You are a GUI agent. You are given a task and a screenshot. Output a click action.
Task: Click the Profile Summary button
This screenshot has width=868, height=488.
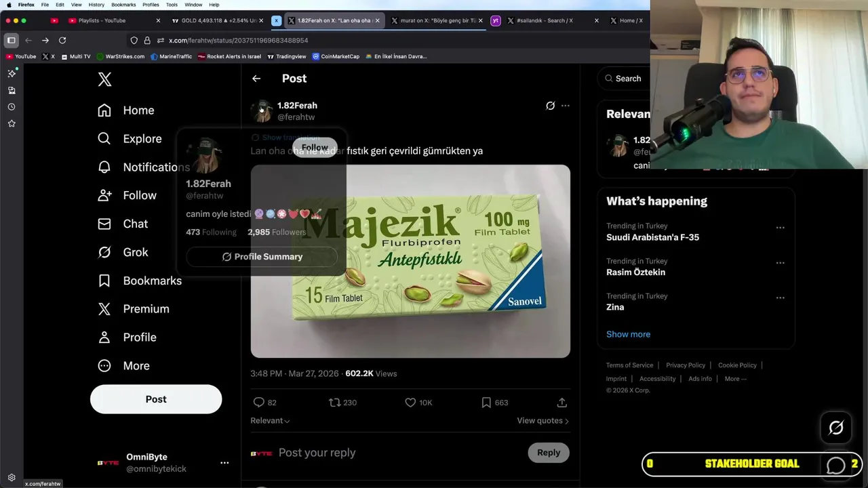click(262, 257)
